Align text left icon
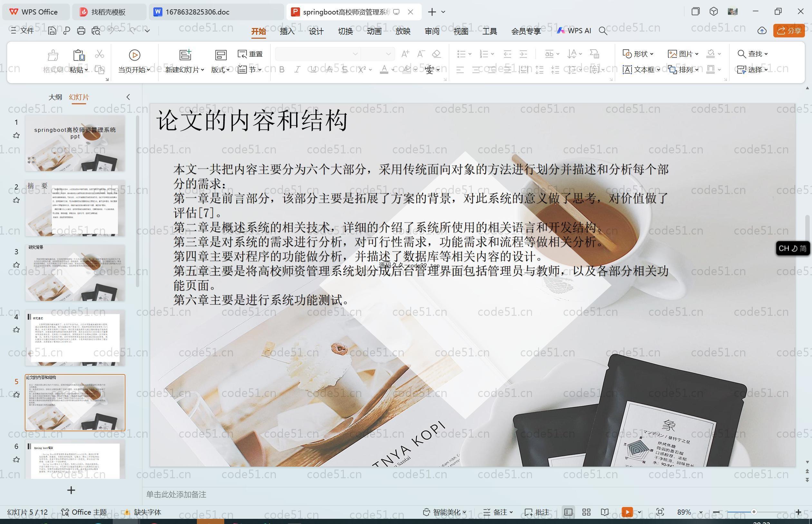 [460, 70]
